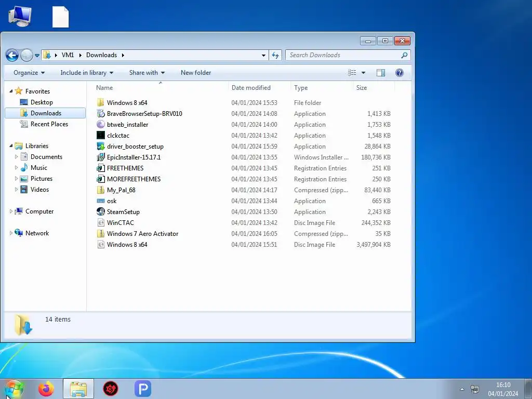Screen dimensions: 532x399
Task: Expand the Pictures library node
Action: (16, 179)
